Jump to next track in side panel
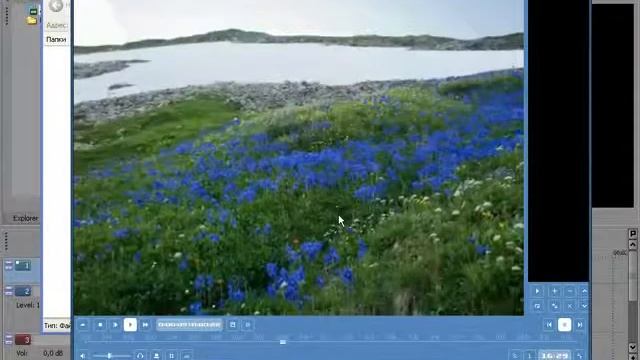Viewport: 640px width, 360px height. click(580, 325)
